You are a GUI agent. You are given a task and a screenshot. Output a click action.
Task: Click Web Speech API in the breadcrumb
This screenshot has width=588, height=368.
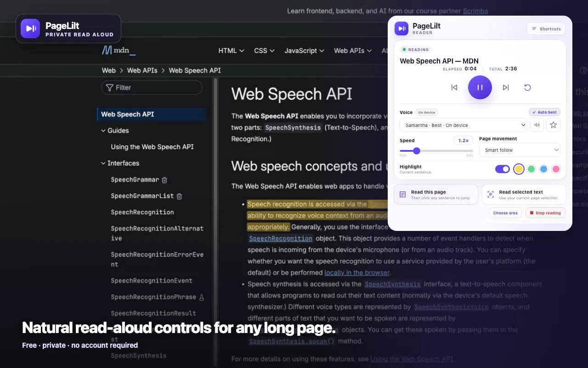point(195,70)
